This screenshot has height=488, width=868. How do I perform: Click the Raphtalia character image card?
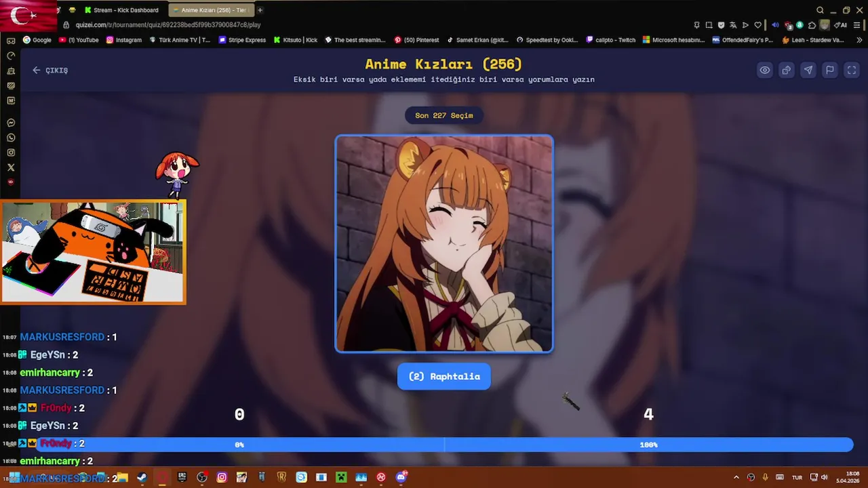[444, 244]
